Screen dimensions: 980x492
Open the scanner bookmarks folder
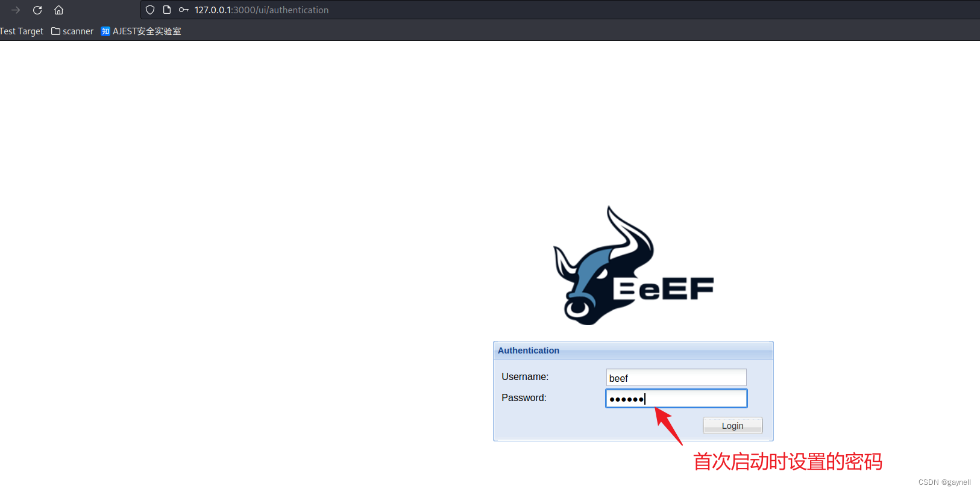pos(72,31)
